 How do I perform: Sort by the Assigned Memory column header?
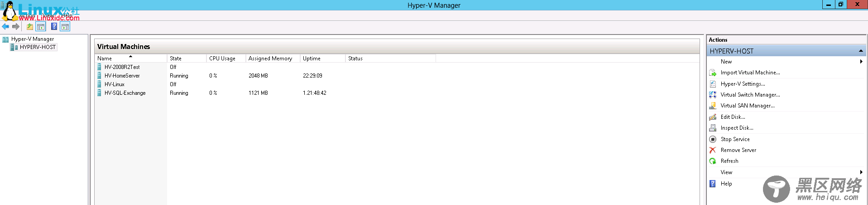(273, 59)
